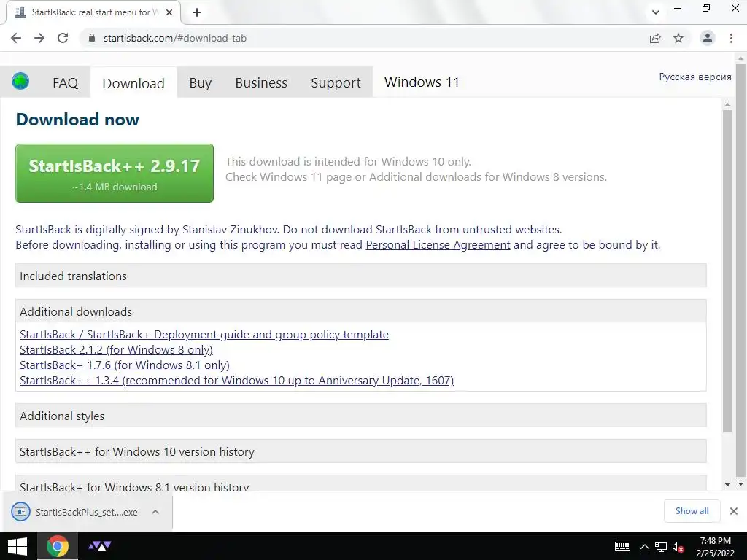Image resolution: width=747 pixels, height=560 pixels.
Task: Expand Included translations section
Action: [360, 276]
